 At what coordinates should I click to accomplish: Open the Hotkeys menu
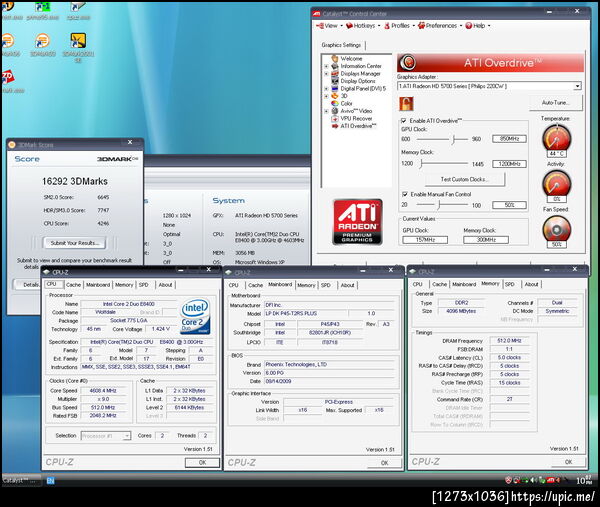[363, 26]
